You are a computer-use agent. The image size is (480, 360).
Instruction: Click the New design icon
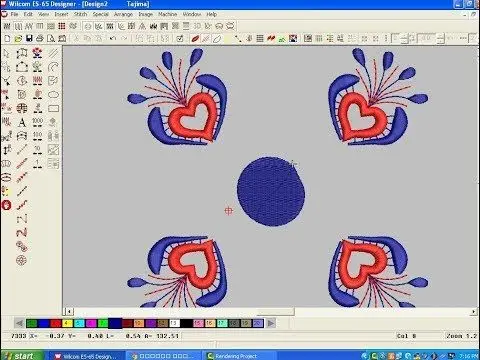pos(7,39)
